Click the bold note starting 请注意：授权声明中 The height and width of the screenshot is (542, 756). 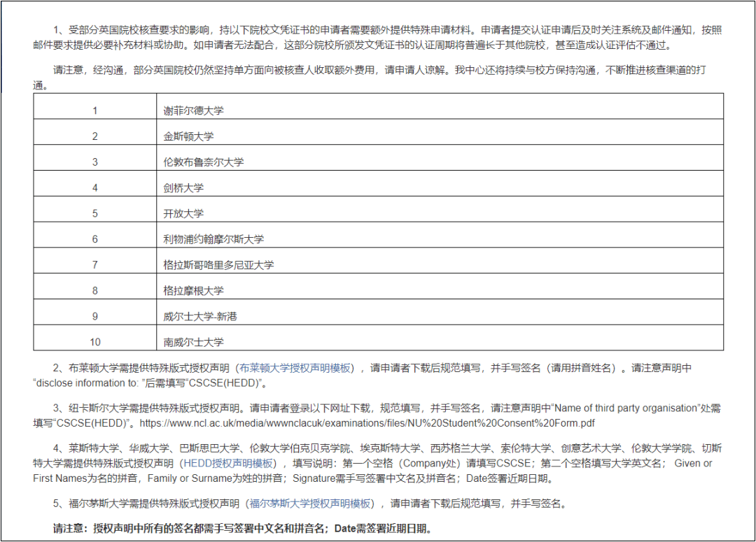click(242, 529)
